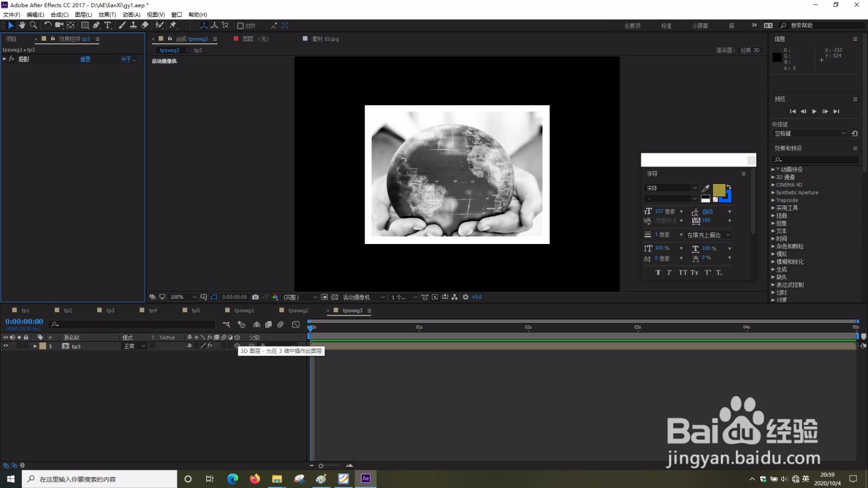Toggle Faux Bold in Character panel
Image resolution: width=868 pixels, height=488 pixels.
coord(658,272)
